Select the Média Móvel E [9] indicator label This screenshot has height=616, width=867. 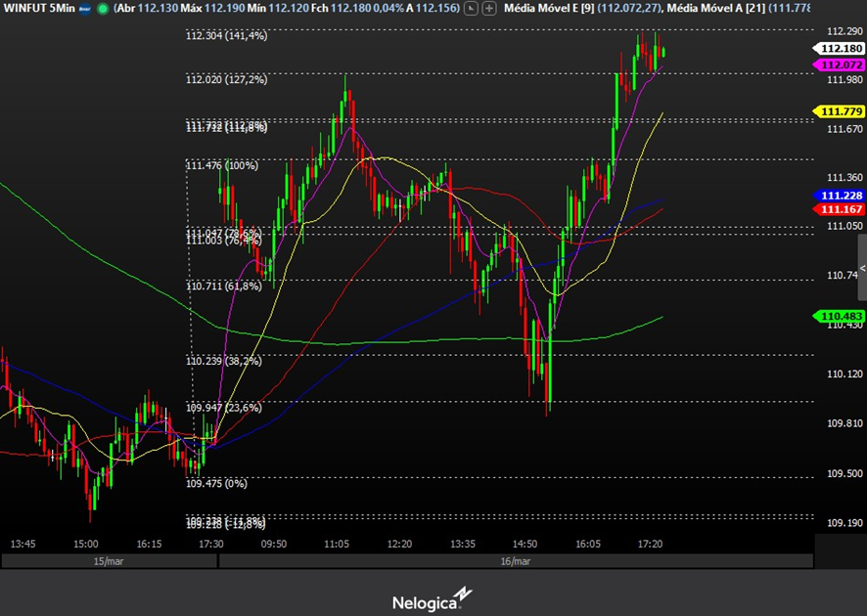[549, 8]
